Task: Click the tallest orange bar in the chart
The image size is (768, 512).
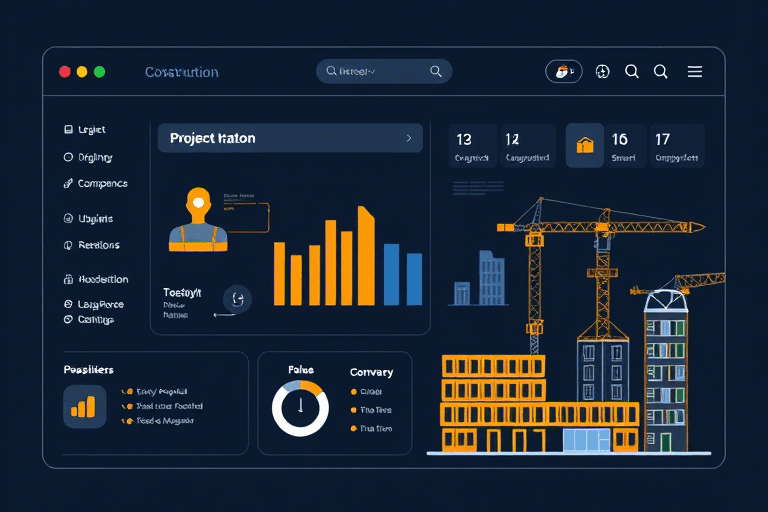Action: click(x=366, y=256)
